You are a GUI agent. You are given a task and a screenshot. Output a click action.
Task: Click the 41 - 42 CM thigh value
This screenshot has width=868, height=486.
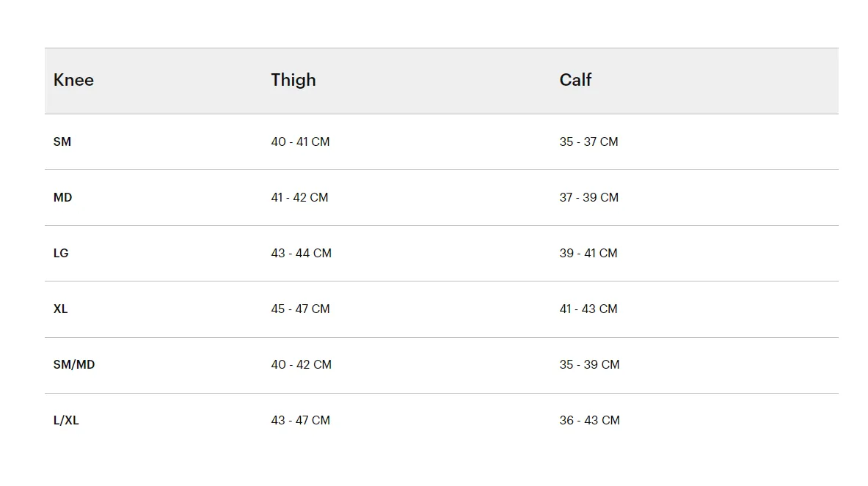tap(299, 198)
